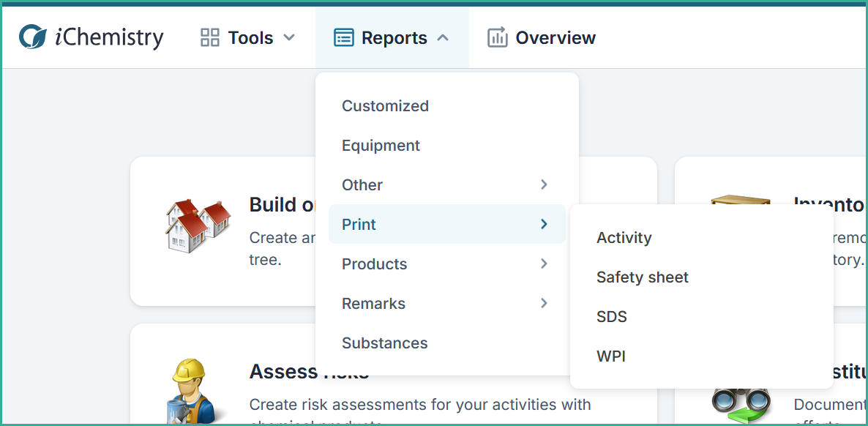
Task: Choose the Print menu entry
Action: pos(447,224)
